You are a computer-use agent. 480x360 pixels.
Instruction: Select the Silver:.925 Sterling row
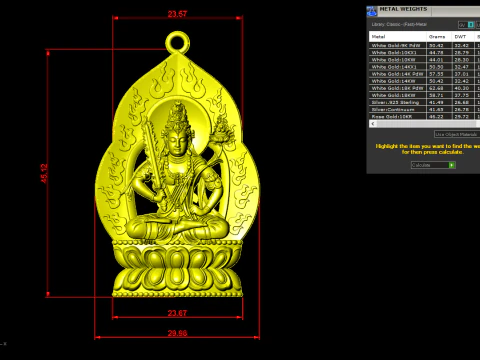click(424, 102)
